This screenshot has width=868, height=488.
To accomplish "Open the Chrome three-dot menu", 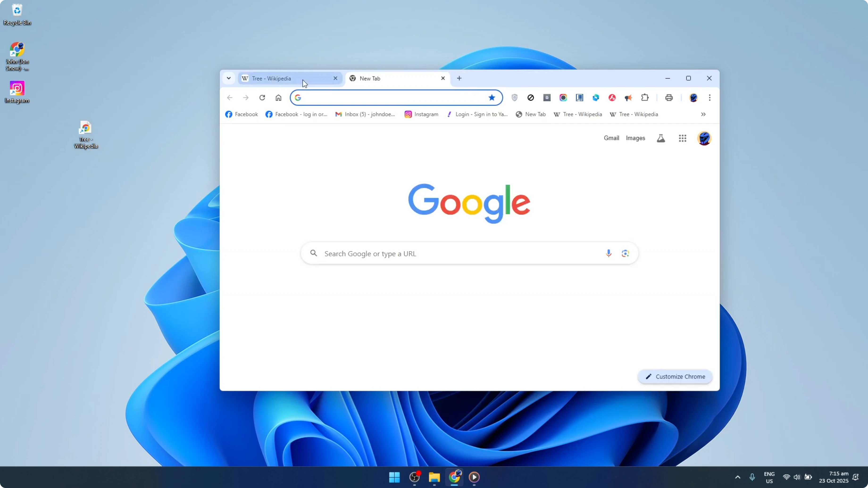I will coord(710,98).
